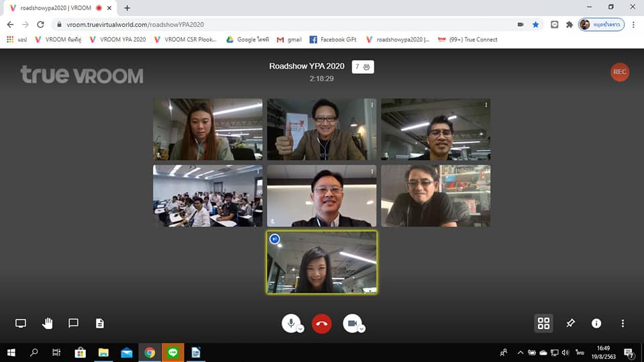The width and height of the screenshot is (644, 362).
Task: Open LINE app from the taskbar
Action: 173,353
